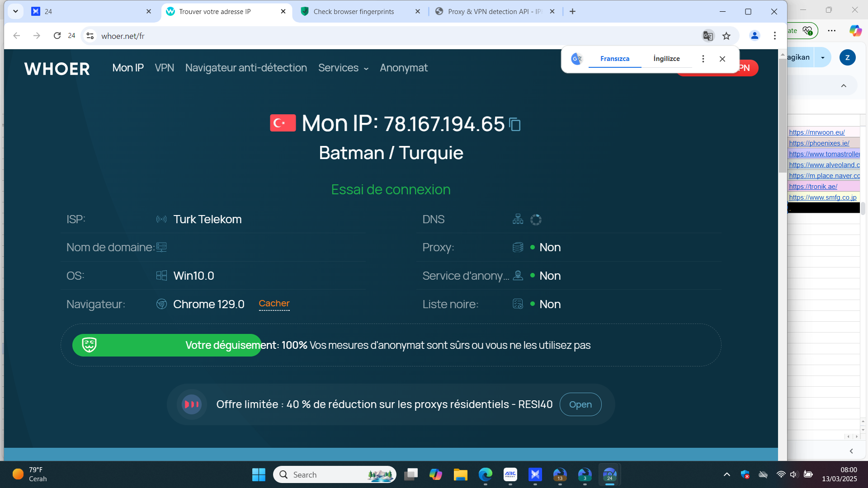The height and width of the screenshot is (488, 868).
Task: Open clock and date in taskbar
Action: (x=839, y=474)
